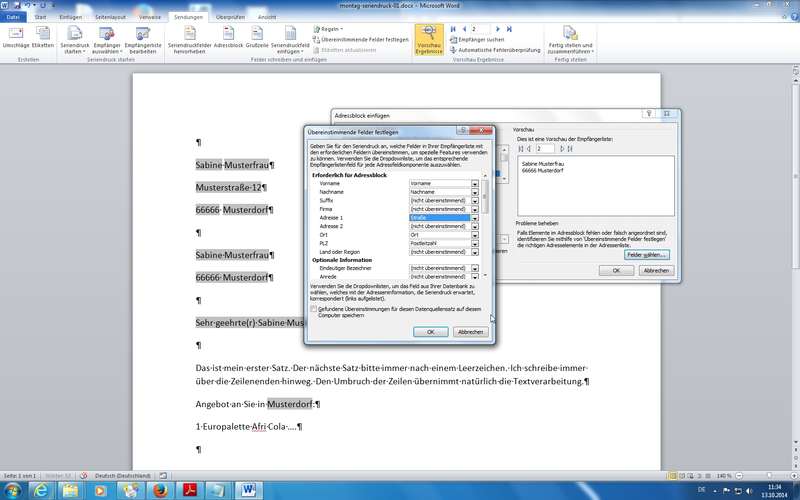Click Empfänger suchen in ribbon
Image resolution: width=800 pixels, height=500 pixels.
(x=477, y=39)
